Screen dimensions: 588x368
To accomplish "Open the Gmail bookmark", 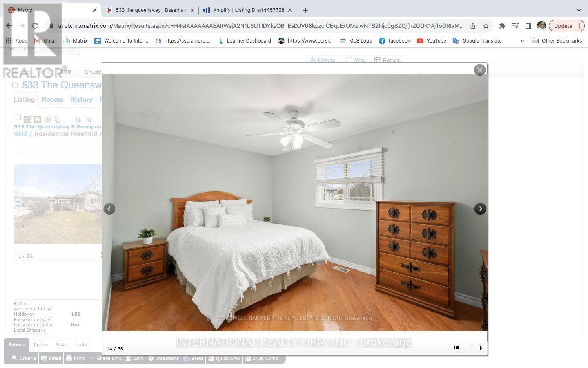I will click(45, 41).
